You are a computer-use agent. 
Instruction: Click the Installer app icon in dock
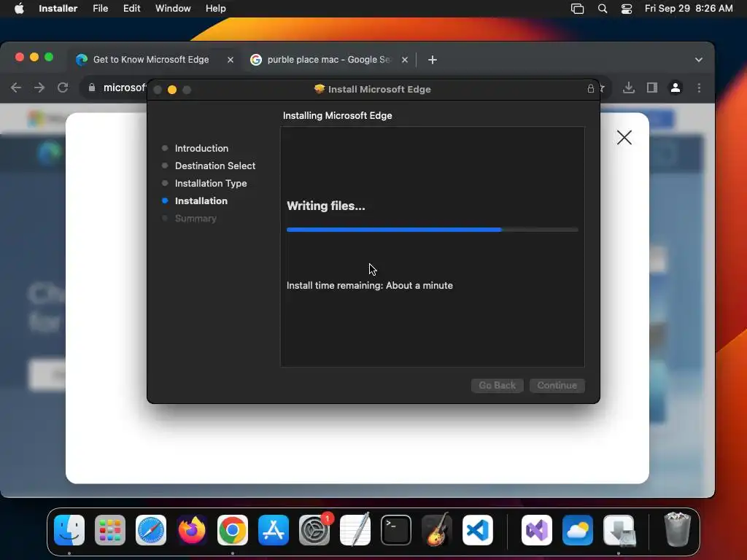(619, 530)
